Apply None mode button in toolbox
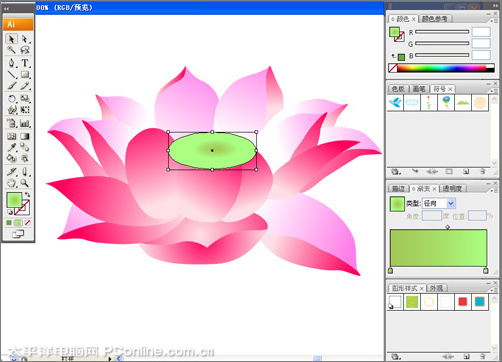This screenshot has height=362, width=502. click(27, 222)
